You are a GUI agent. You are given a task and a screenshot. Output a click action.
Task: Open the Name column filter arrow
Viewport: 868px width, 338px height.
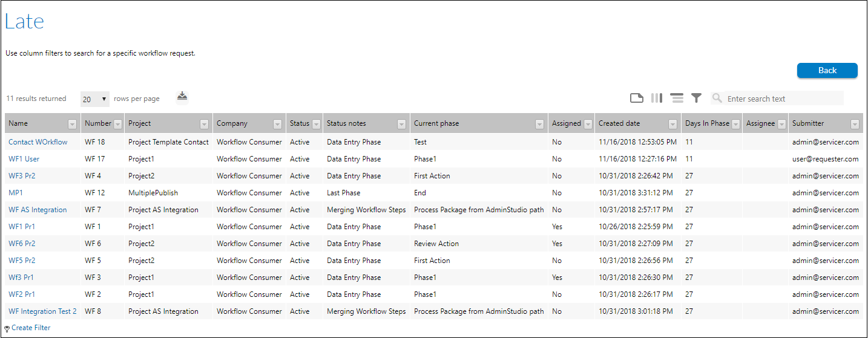(73, 124)
